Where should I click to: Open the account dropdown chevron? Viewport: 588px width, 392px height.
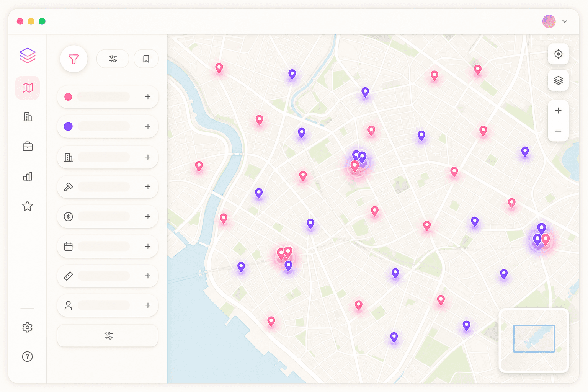click(x=565, y=21)
